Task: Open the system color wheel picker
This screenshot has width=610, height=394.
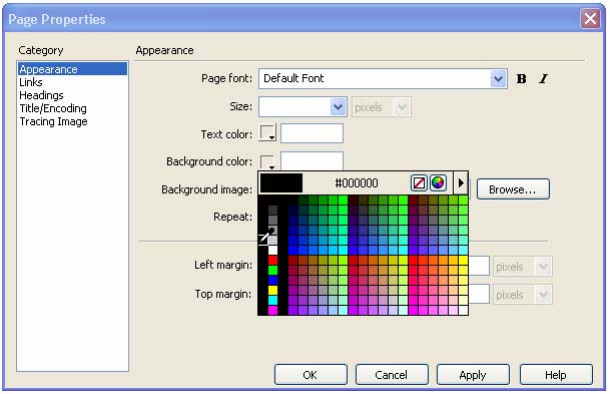Action: click(x=438, y=183)
